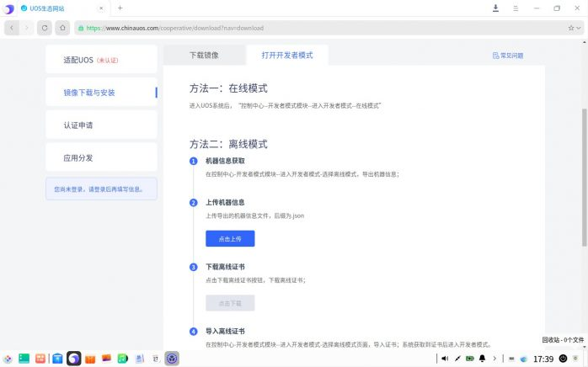This screenshot has width=588, height=367.
Task: Bookmark this page with the star icon
Action: pos(571,28)
